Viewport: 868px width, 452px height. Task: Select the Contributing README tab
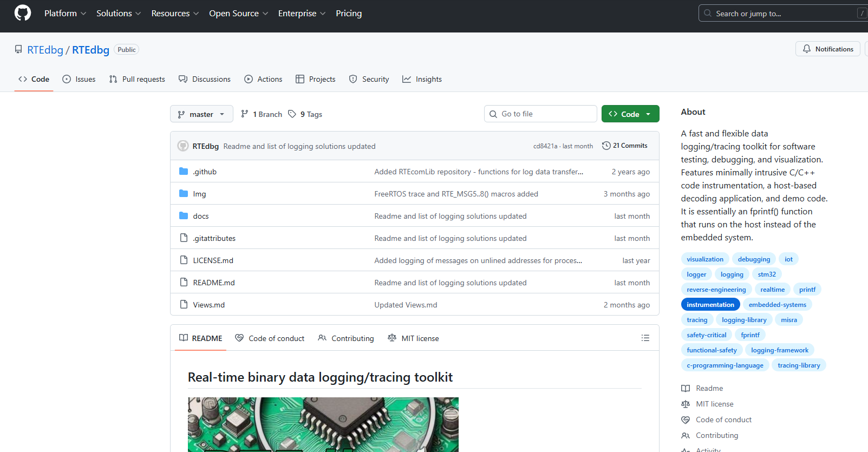coord(346,338)
